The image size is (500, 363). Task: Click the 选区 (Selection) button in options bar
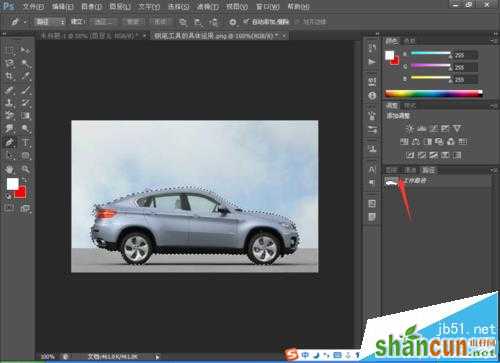tap(105, 22)
